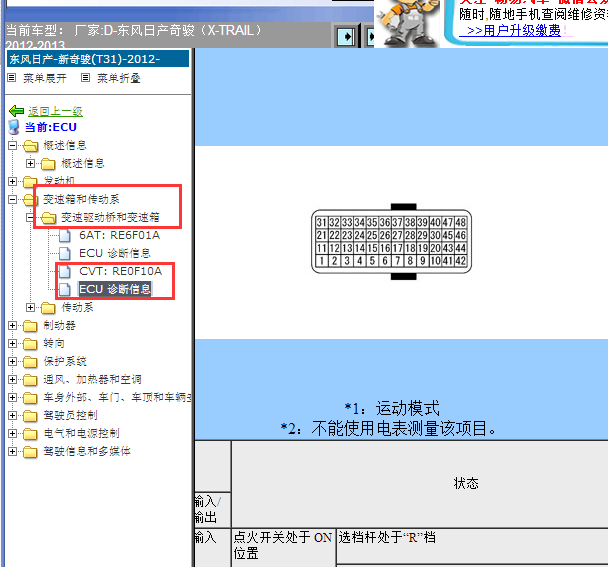Click the 东风日产-新奇骏(T31)-2012- header
The height and width of the screenshot is (567, 608).
tap(98, 59)
